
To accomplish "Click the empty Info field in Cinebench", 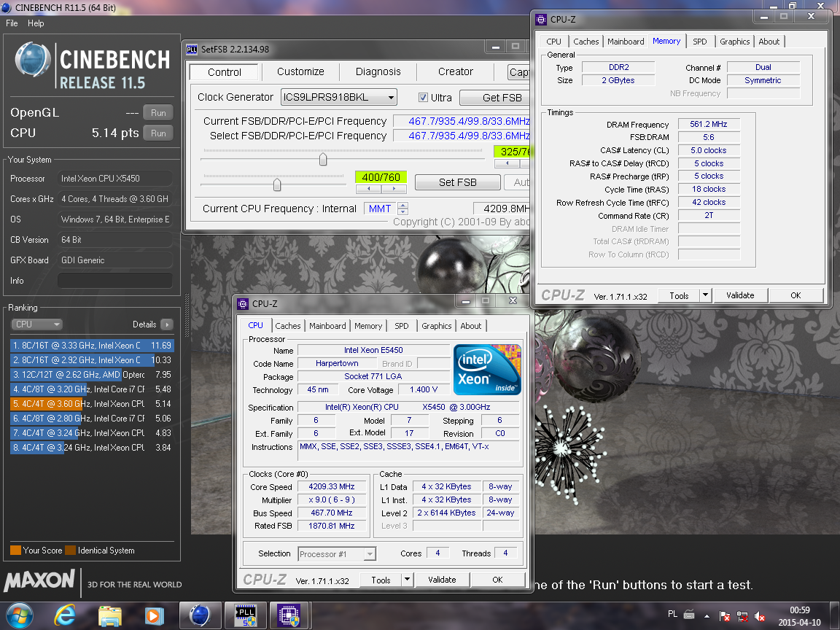I will [x=114, y=281].
